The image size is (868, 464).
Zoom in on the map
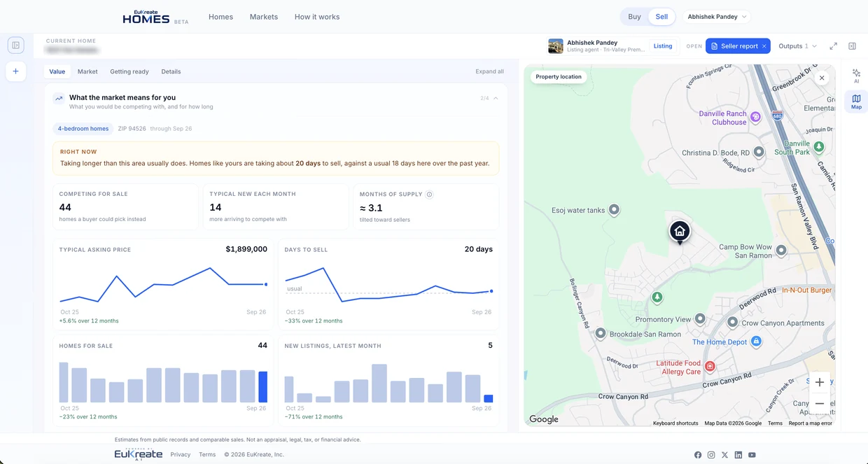(x=820, y=382)
